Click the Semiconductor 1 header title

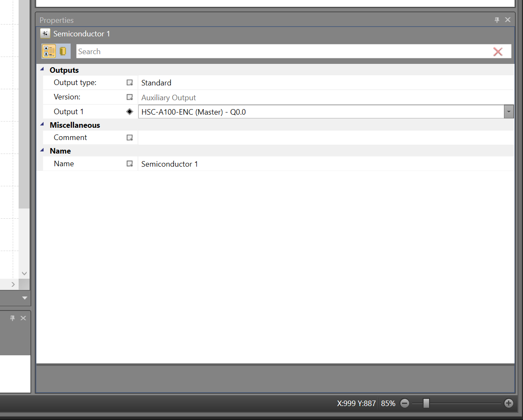click(x=82, y=34)
